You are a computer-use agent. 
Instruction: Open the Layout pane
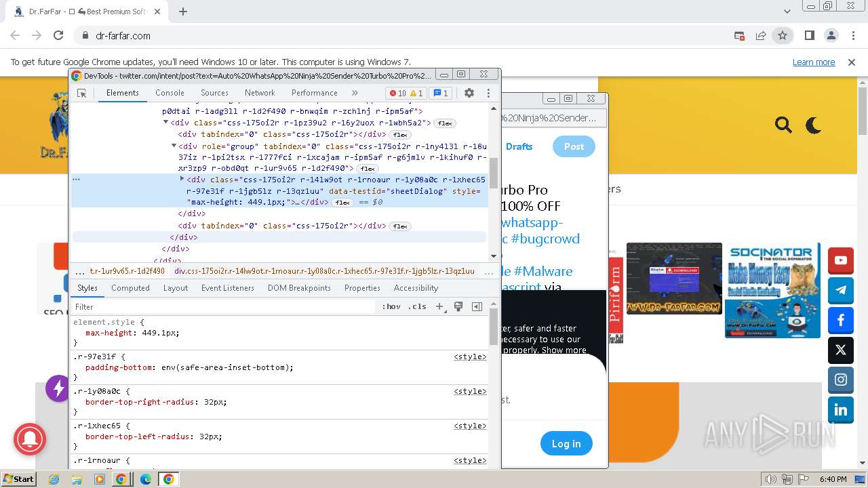coord(175,288)
